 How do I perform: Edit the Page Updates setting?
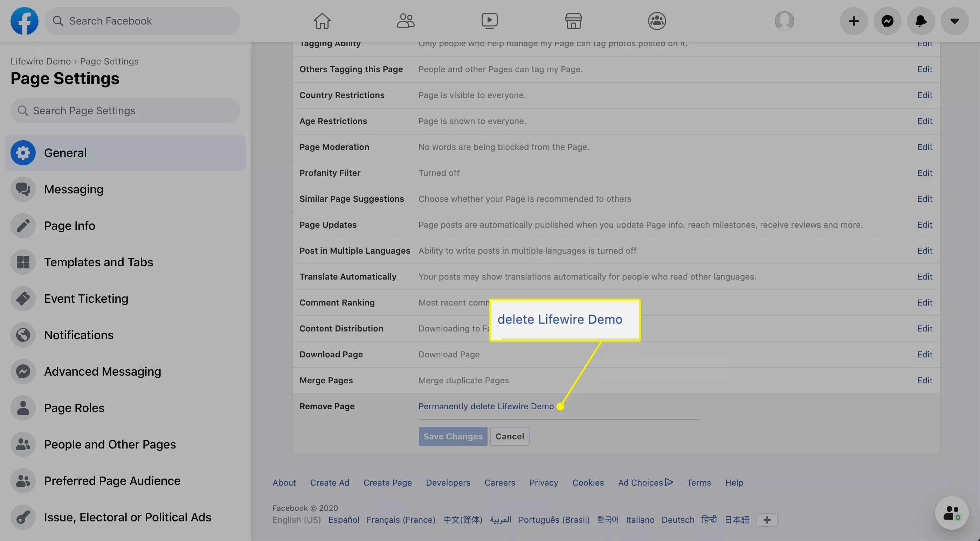(x=924, y=225)
